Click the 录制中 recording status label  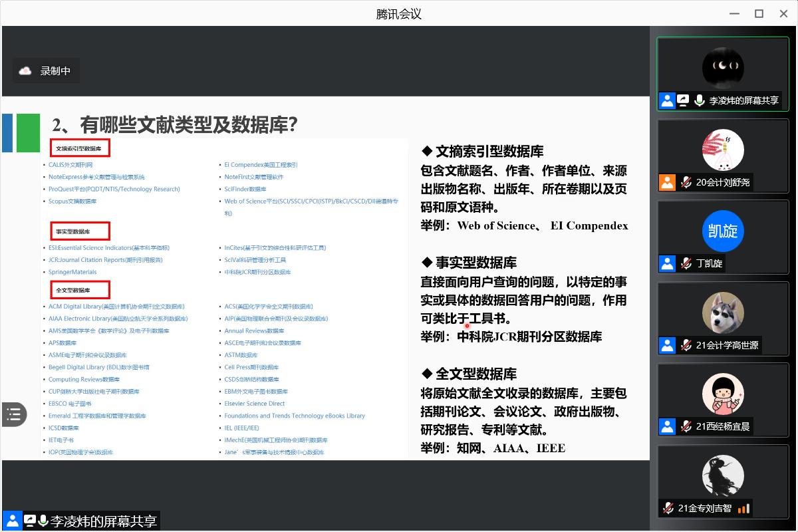[x=55, y=70]
